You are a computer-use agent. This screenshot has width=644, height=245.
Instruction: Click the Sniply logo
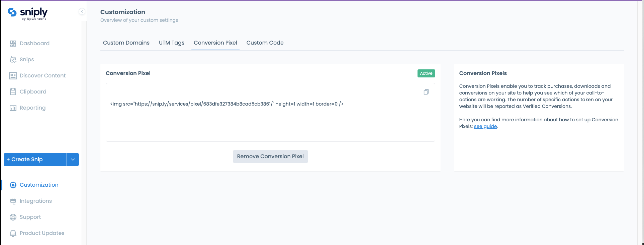coord(27,13)
